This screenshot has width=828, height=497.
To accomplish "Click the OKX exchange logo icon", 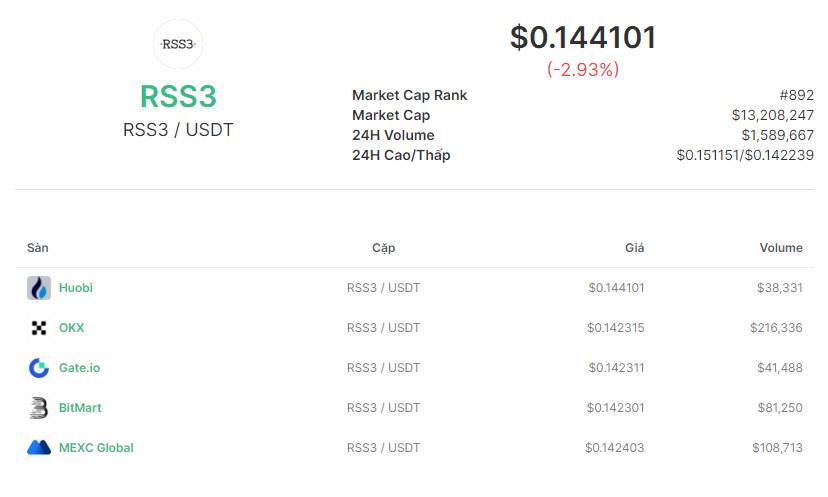I will click(39, 328).
